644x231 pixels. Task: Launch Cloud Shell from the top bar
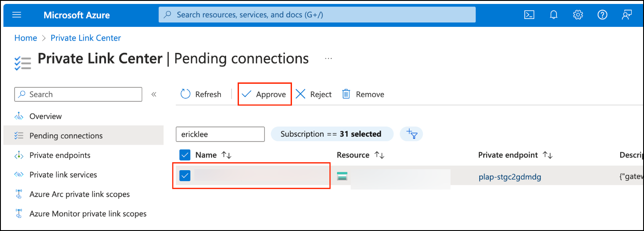[x=529, y=15]
